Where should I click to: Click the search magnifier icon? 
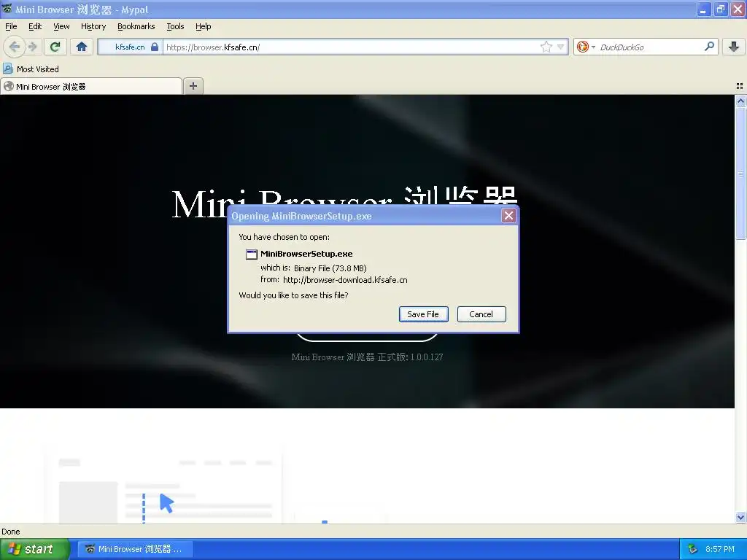click(709, 46)
